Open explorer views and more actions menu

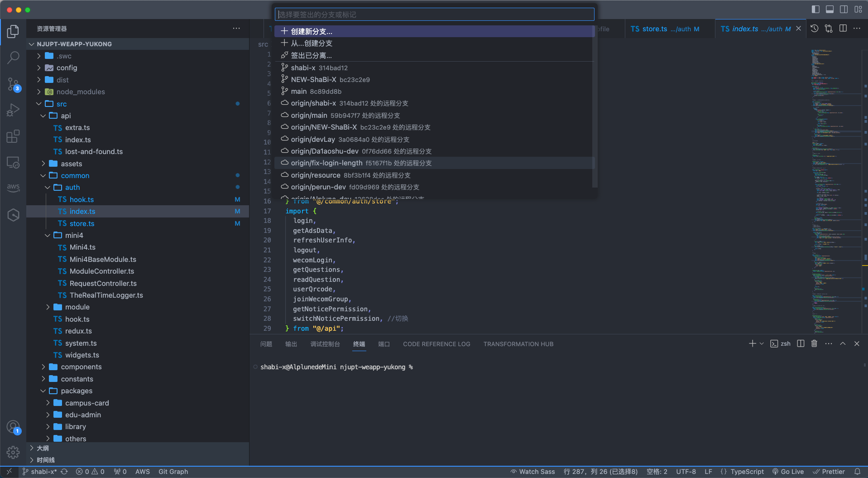tap(236, 28)
